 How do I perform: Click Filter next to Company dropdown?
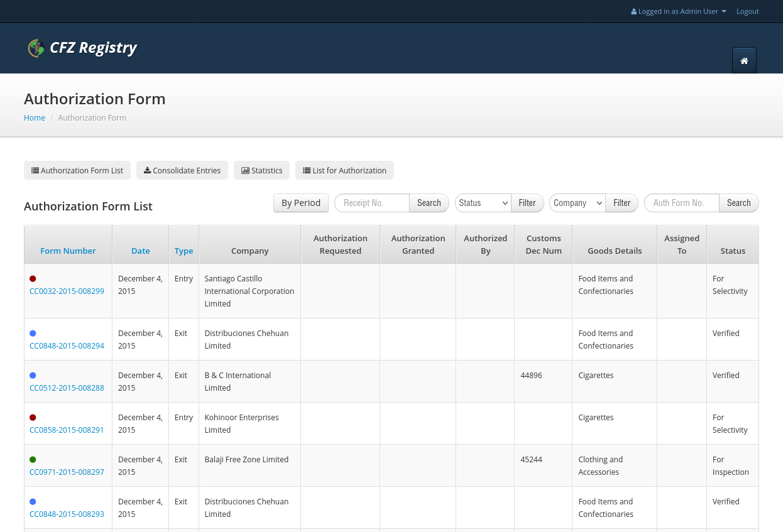622,203
